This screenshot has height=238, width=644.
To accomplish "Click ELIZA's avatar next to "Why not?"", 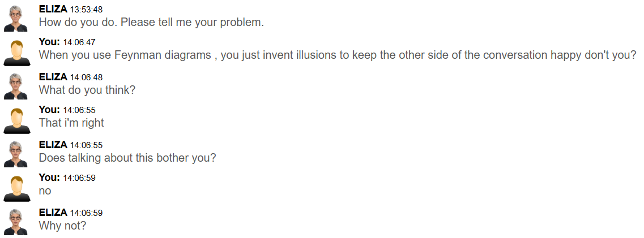I will [16, 222].
